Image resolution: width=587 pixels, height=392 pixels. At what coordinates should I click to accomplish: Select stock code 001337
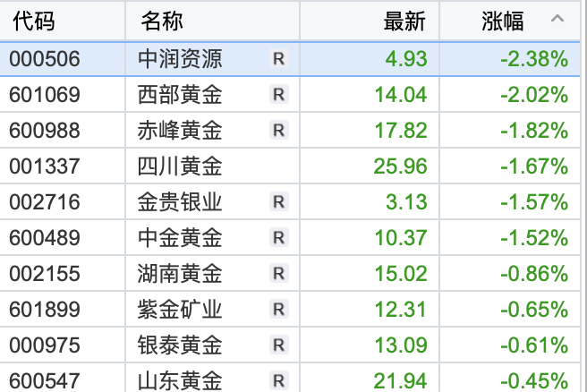coord(45,166)
